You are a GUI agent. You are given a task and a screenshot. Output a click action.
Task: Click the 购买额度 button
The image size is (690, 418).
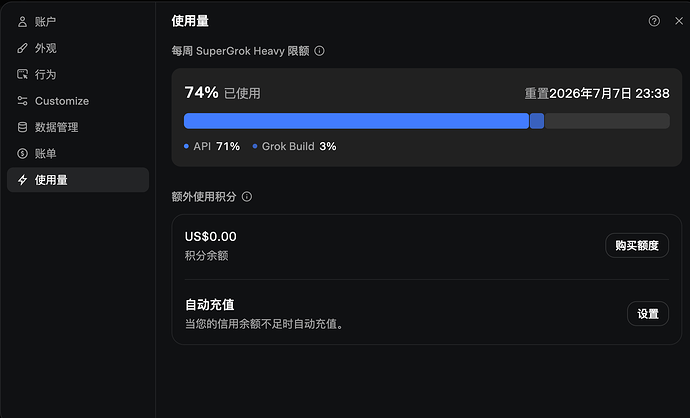[x=637, y=246]
